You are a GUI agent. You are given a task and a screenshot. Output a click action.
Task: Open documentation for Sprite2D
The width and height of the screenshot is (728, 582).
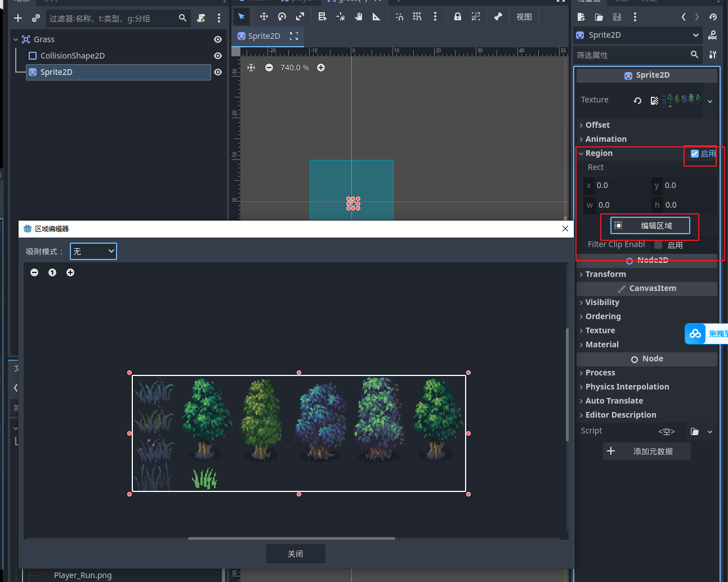tap(713, 35)
